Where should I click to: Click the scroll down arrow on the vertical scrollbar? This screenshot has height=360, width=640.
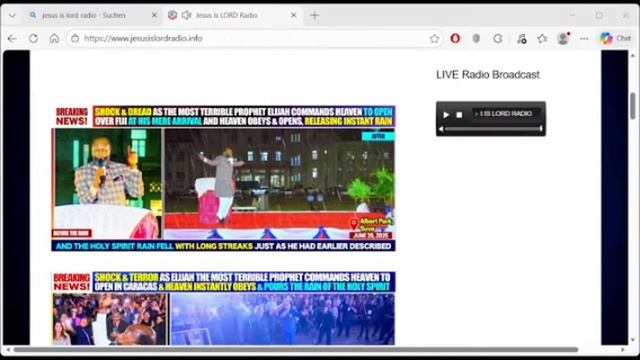pyautogui.click(x=633, y=340)
